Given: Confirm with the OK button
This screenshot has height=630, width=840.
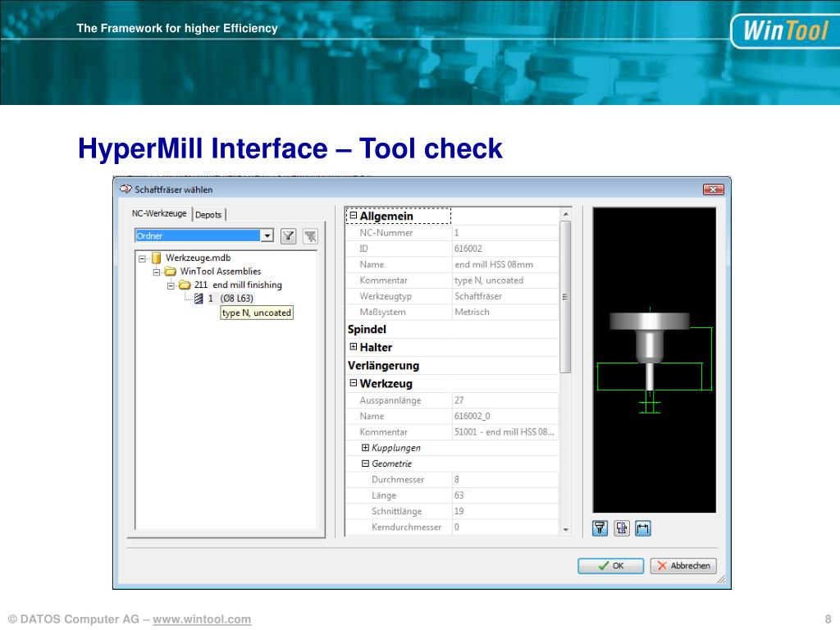Looking at the screenshot, I should pyautogui.click(x=610, y=566).
